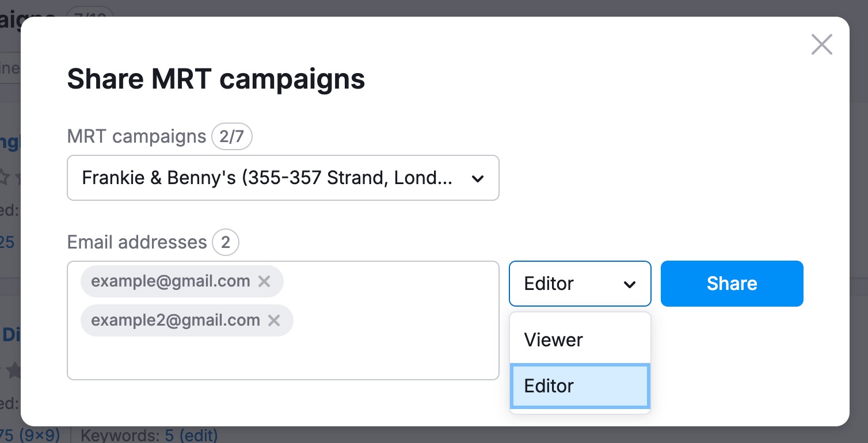
Task: Remove the example2@gmail.com email chip
Action: 274,320
